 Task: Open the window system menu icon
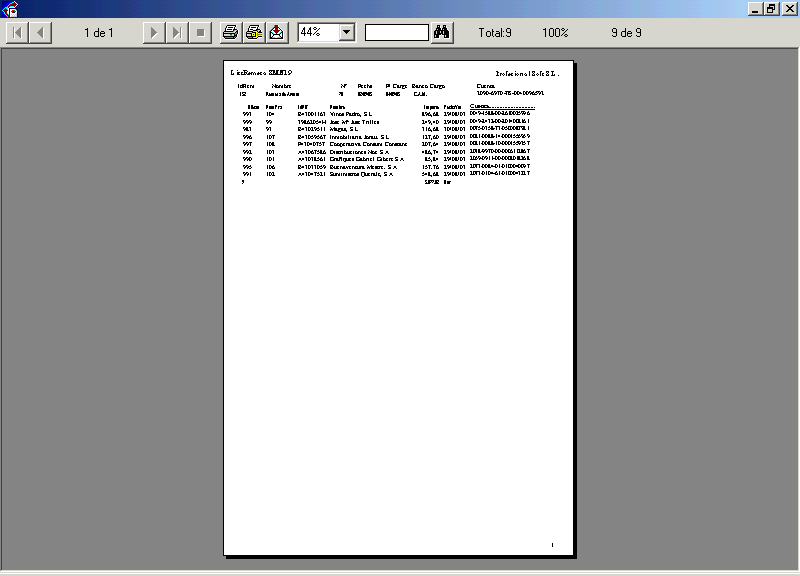tap(10, 8)
